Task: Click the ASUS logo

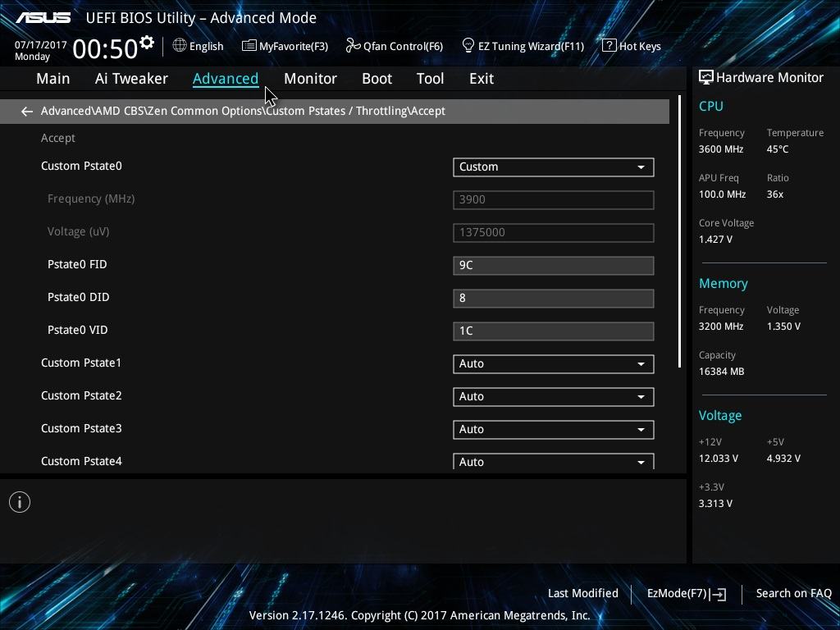Action: [43, 18]
